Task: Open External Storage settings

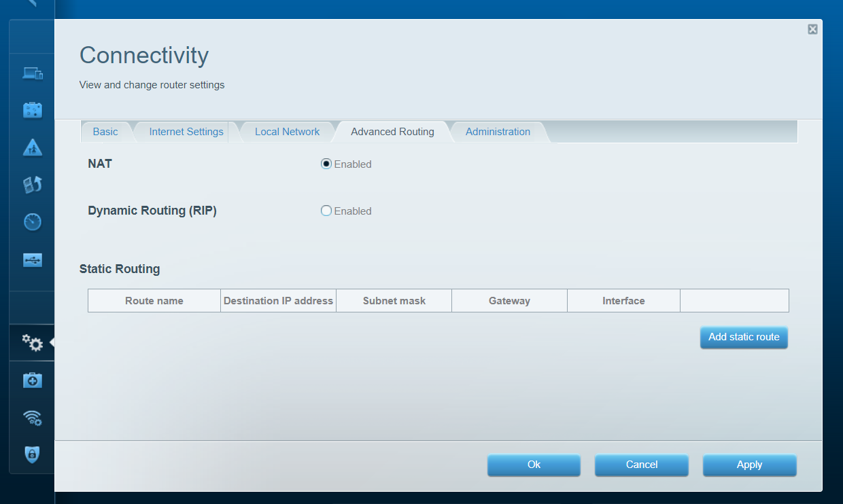Action: pyautogui.click(x=32, y=259)
